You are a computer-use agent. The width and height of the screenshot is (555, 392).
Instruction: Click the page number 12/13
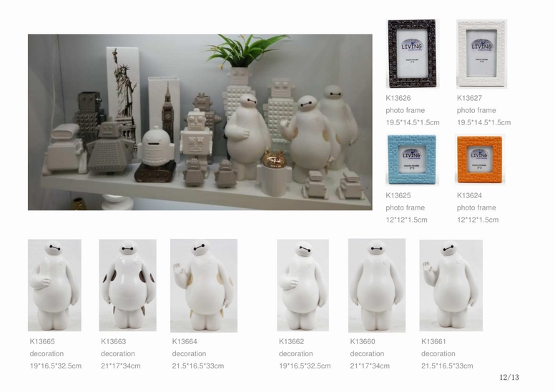(x=509, y=377)
